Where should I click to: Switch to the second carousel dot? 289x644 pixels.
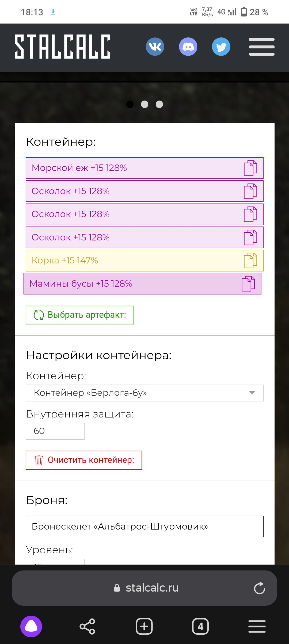click(144, 104)
